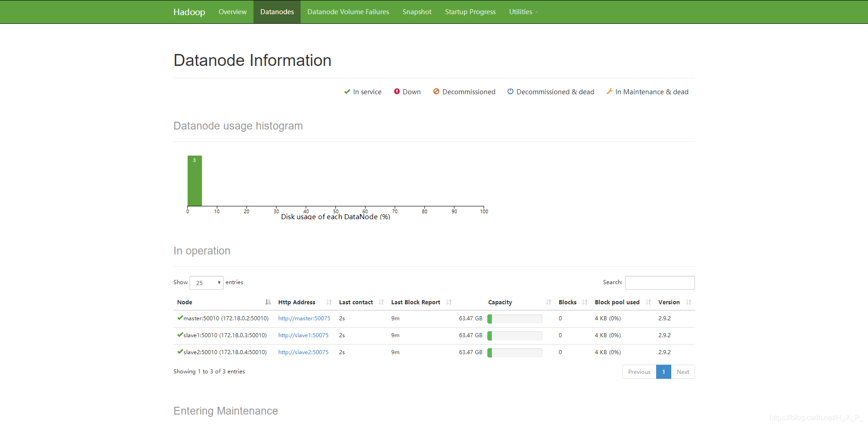Open the http://master:50075 link
The width and height of the screenshot is (868, 426).
coord(304,318)
